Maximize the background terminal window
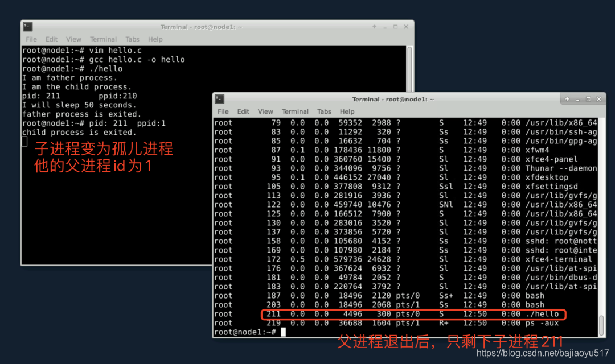 395,27
